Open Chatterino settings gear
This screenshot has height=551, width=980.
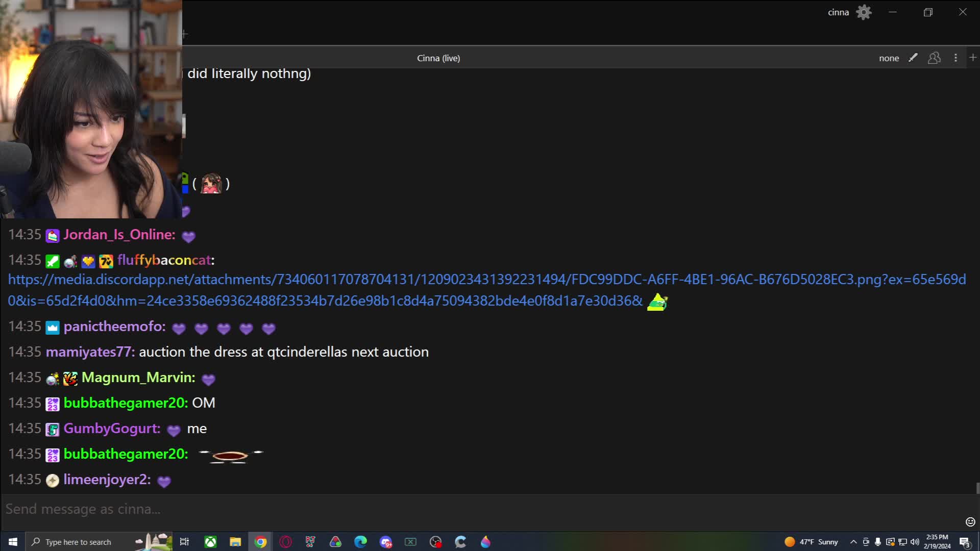pos(864,12)
